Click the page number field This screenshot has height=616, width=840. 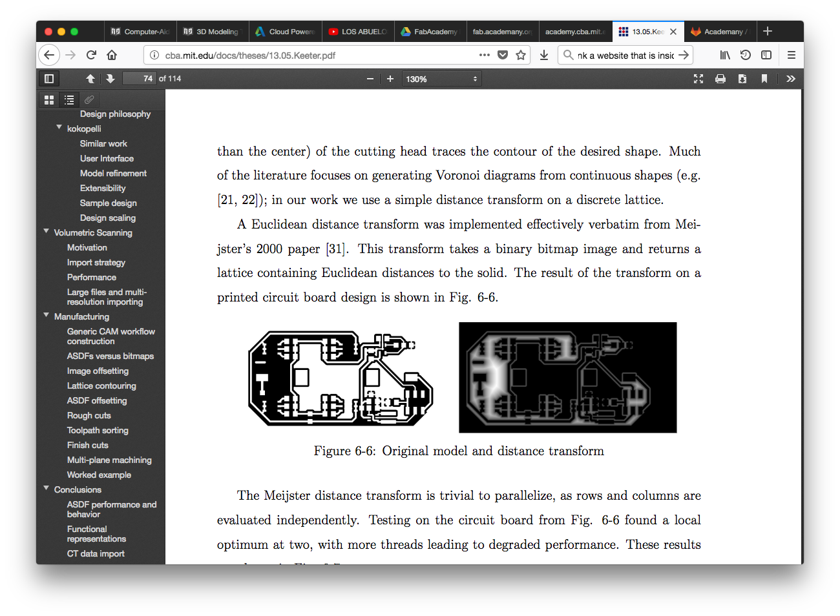click(x=139, y=79)
